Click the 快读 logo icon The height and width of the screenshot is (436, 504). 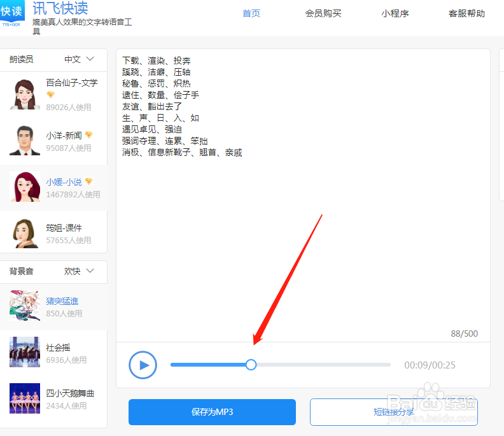(12, 14)
